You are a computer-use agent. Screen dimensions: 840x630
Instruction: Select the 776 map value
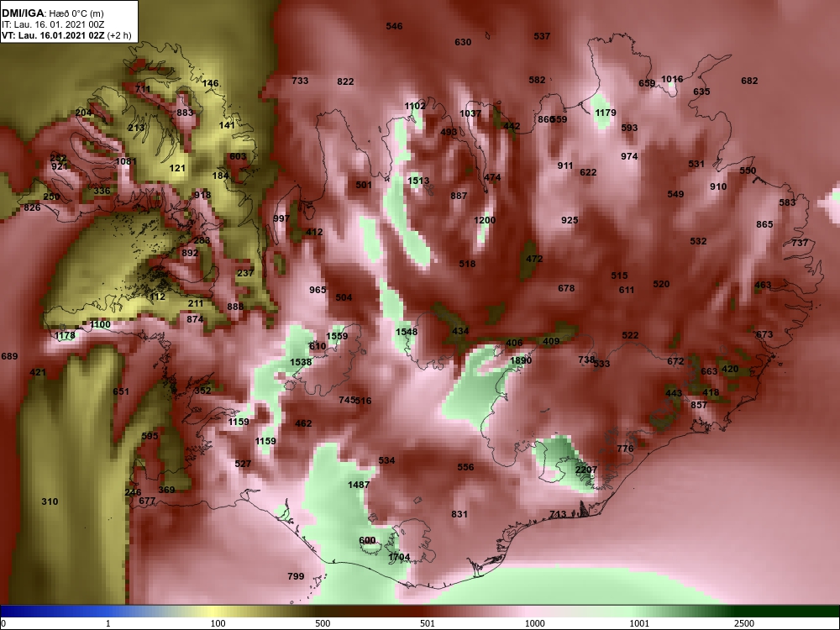tap(625, 449)
